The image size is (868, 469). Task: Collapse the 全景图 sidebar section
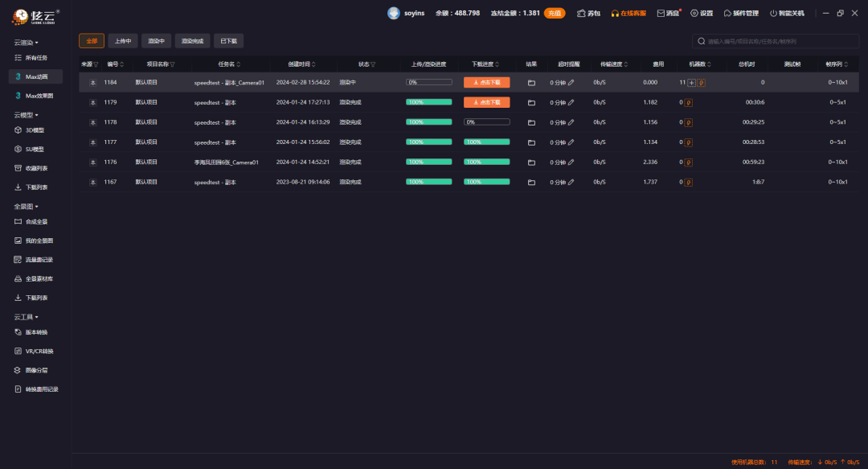(x=27, y=206)
